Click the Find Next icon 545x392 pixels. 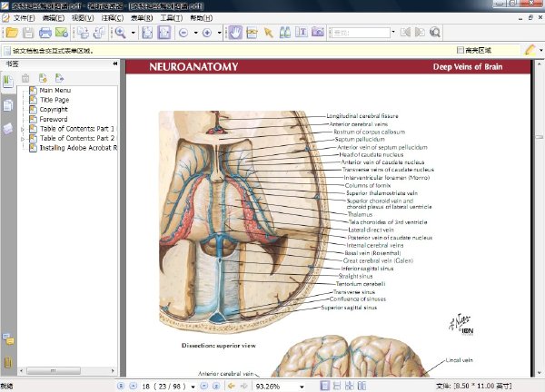point(420,33)
